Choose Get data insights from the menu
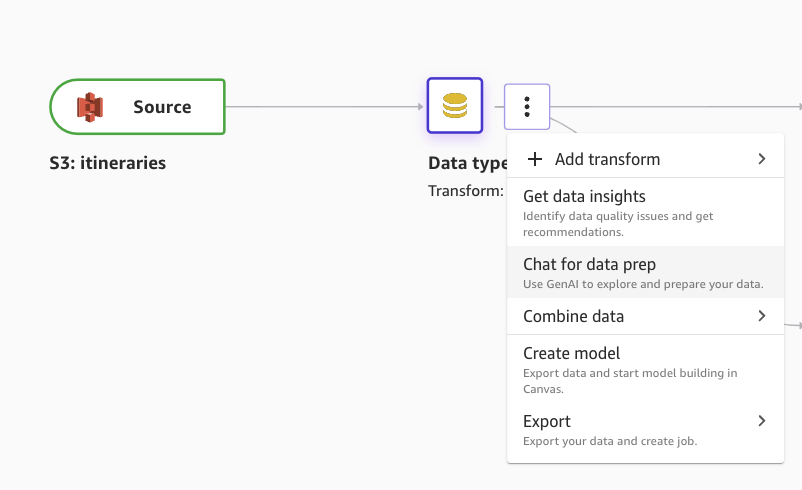This screenshot has width=802, height=490. click(x=584, y=197)
